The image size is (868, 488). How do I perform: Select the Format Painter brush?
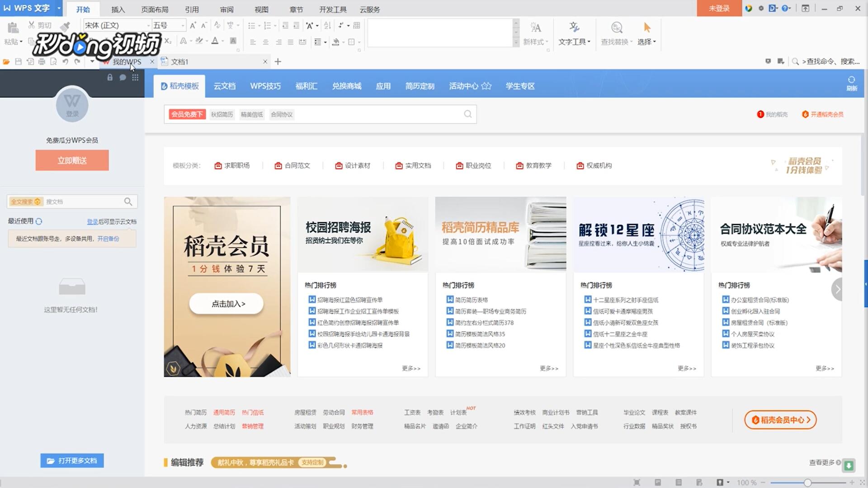(65, 26)
